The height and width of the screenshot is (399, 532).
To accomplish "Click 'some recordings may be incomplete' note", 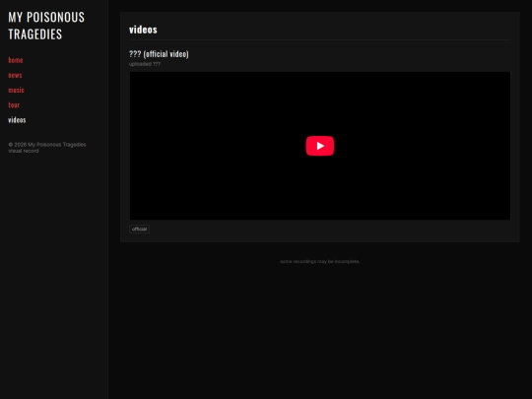I will 319,262.
